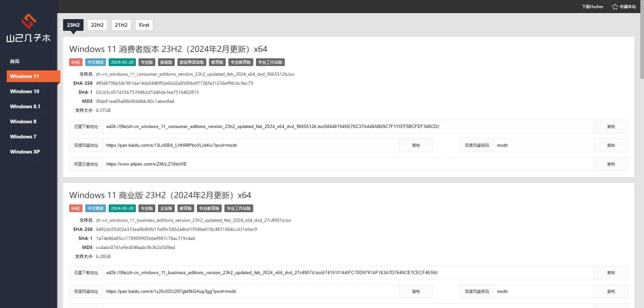
Task: Click the business edition msdn password field
Action: point(544,291)
